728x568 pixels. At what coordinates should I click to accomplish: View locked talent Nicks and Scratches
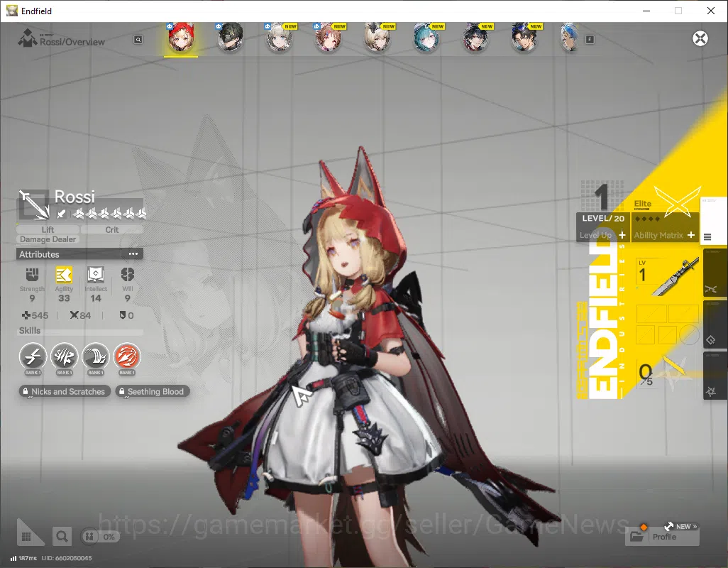pyautogui.click(x=65, y=391)
